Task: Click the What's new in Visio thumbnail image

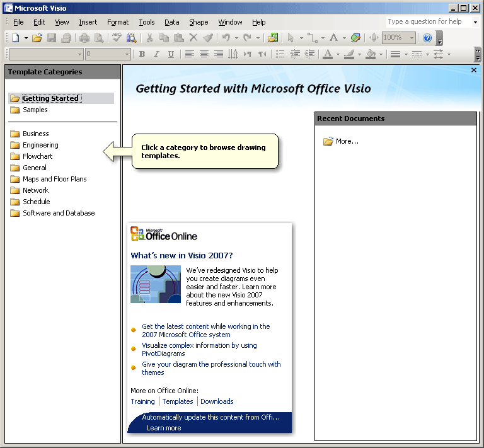Action: (156, 284)
